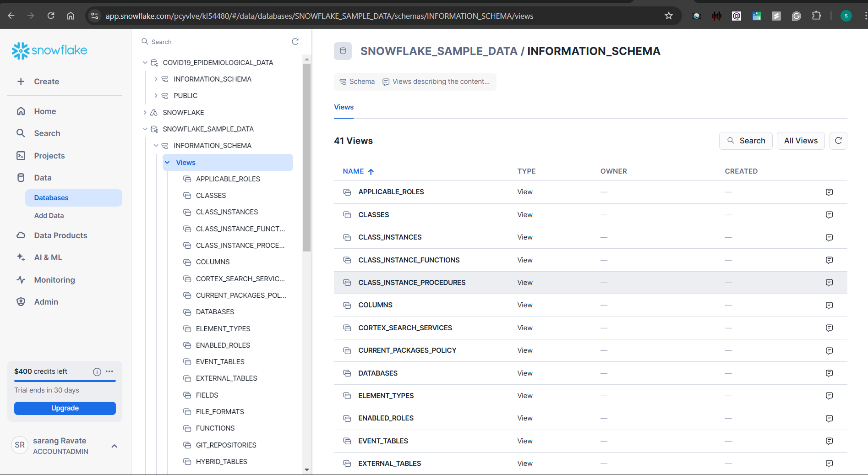Click the Home icon in sidebar
This screenshot has width=868, height=475.
click(x=21, y=111)
